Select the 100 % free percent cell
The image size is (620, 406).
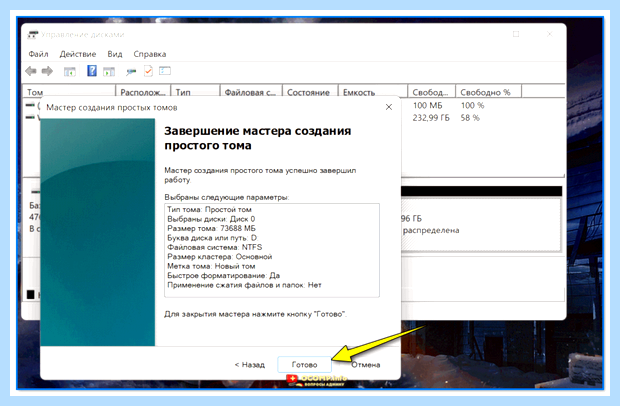(473, 106)
